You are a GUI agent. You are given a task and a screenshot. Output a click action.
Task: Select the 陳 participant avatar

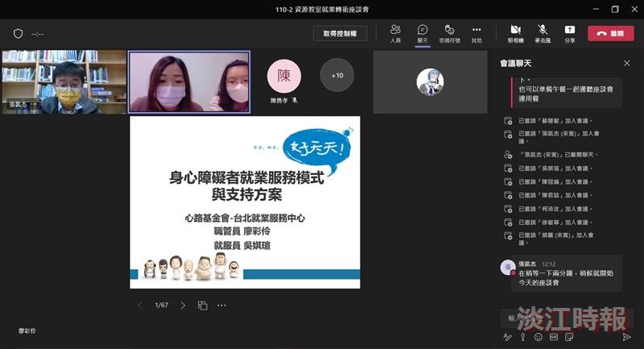coord(284,75)
